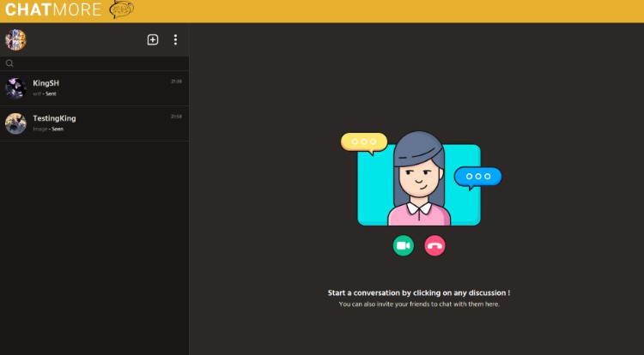Click the invite your friends text line
644x355 pixels.
coord(418,304)
